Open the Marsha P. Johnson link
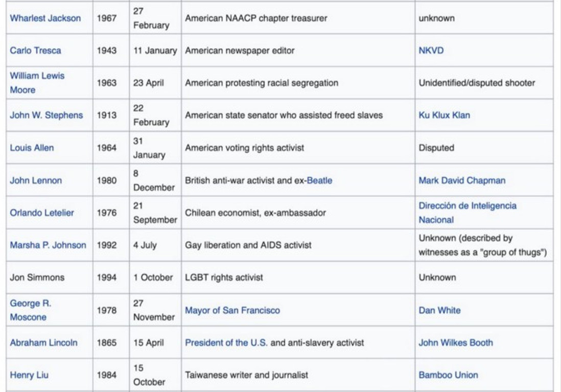The width and height of the screenshot is (561, 392). point(48,245)
